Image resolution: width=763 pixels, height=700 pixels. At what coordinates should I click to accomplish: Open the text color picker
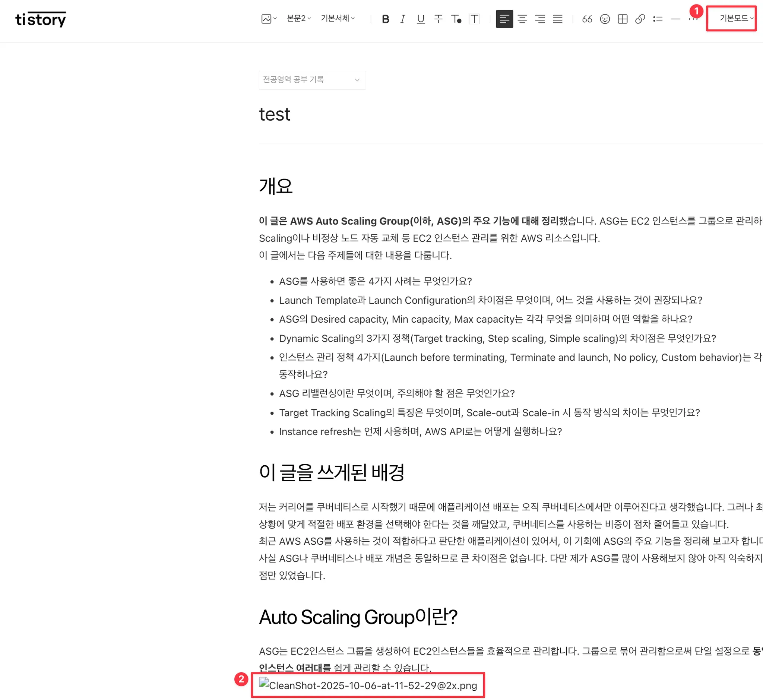[456, 19]
